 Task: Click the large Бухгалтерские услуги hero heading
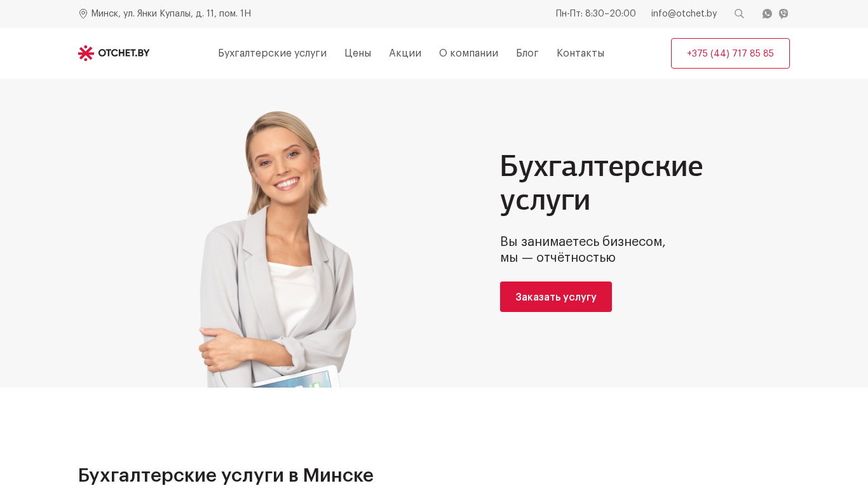point(601,183)
